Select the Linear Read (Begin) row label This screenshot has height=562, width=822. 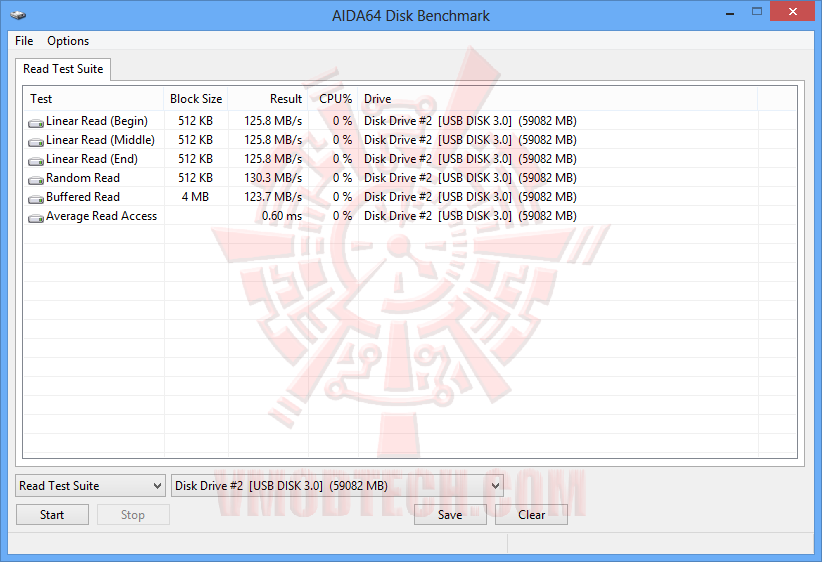(97, 121)
